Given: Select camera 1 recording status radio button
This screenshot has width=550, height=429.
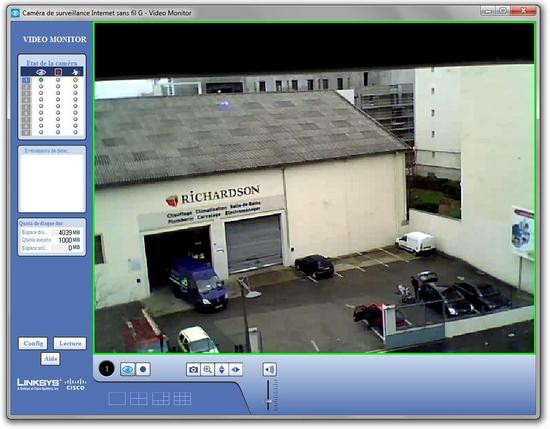Looking at the screenshot, I should (x=58, y=80).
